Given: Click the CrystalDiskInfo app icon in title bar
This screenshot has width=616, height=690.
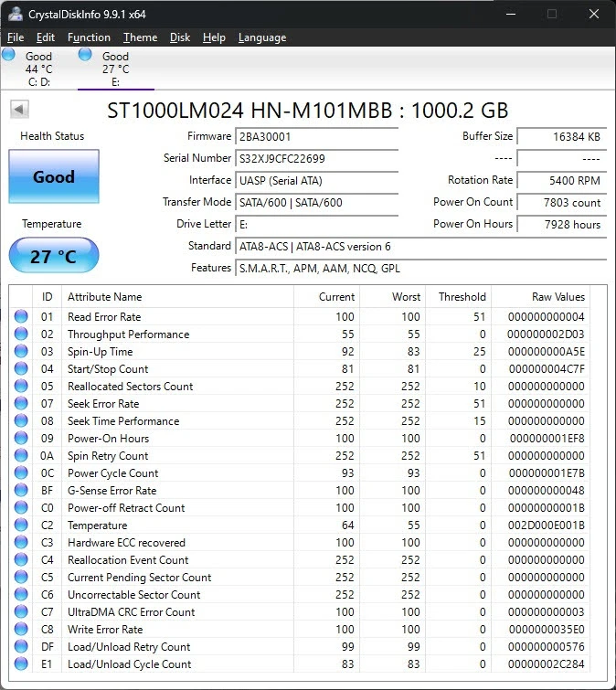Looking at the screenshot, I should pyautogui.click(x=16, y=14).
